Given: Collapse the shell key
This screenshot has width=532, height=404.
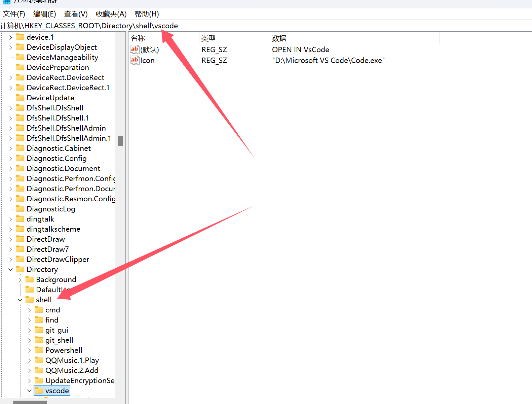Looking at the screenshot, I should pyautogui.click(x=20, y=300).
